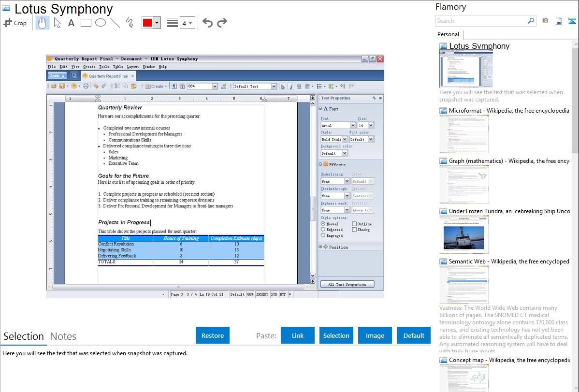This screenshot has width=579, height=392.
Task: Click the document page icon beside camera
Action: [559, 21]
